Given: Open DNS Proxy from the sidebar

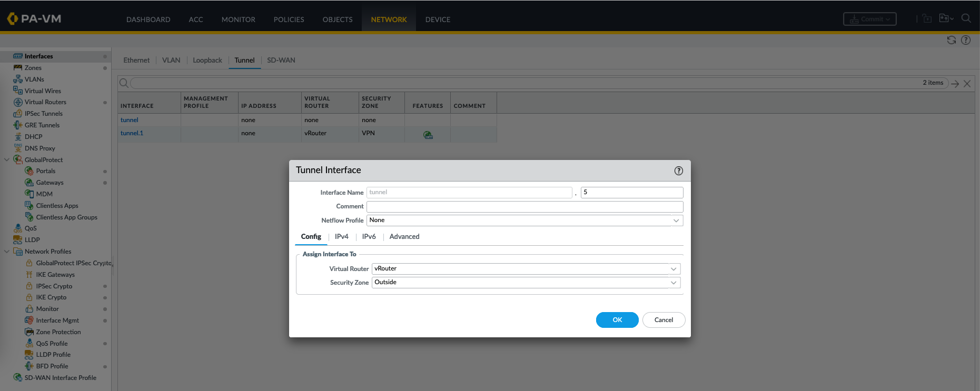Looking at the screenshot, I should tap(39, 148).
